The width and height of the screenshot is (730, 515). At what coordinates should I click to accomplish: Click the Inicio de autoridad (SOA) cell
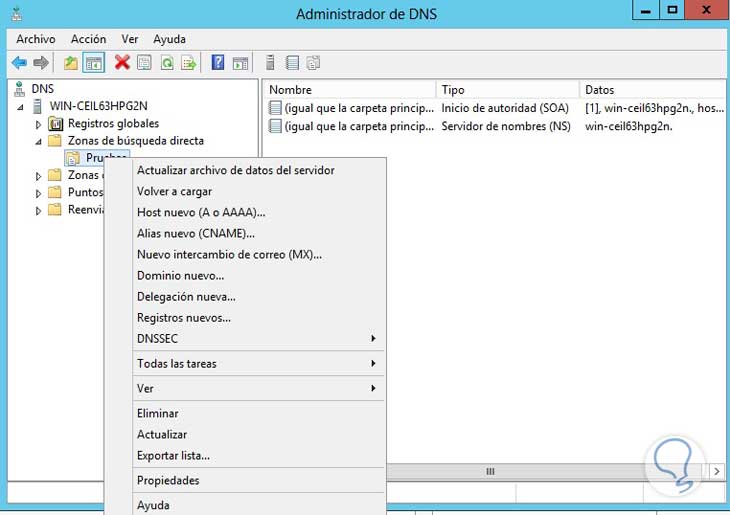[x=505, y=108]
